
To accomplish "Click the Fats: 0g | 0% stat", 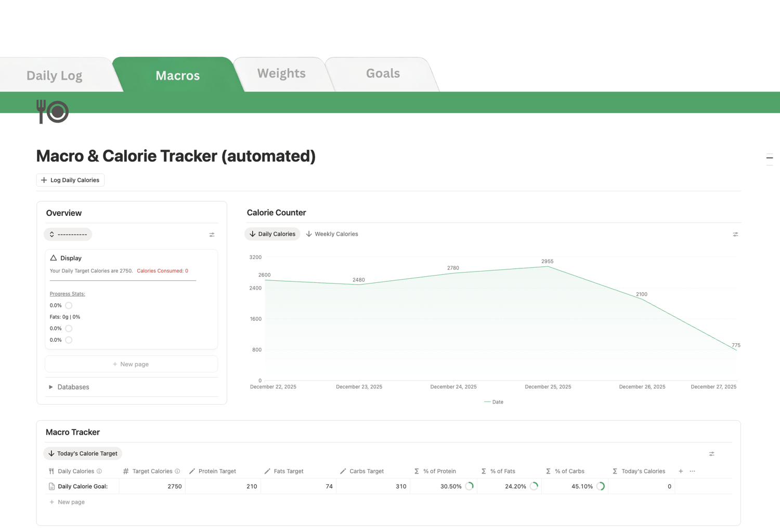I will coord(65,317).
